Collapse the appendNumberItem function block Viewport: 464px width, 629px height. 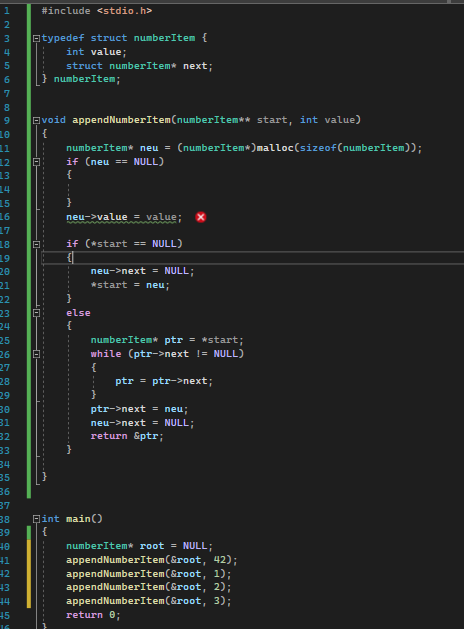click(x=36, y=120)
